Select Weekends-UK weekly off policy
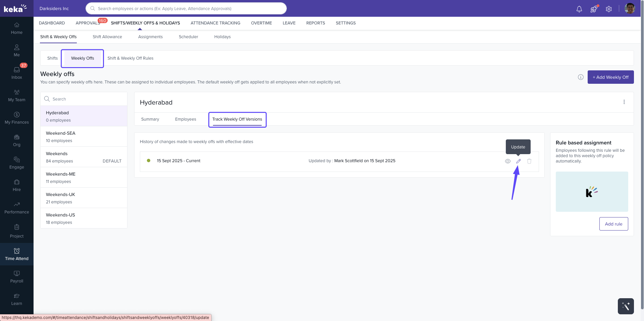The image size is (644, 321). (84, 198)
